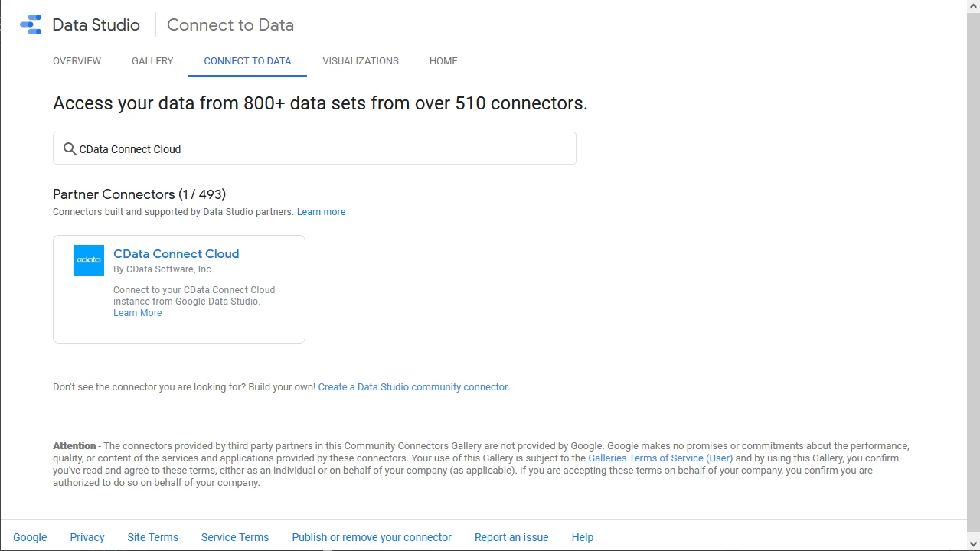This screenshot has width=980, height=551.
Task: Open the HOME tab
Action: (x=443, y=60)
